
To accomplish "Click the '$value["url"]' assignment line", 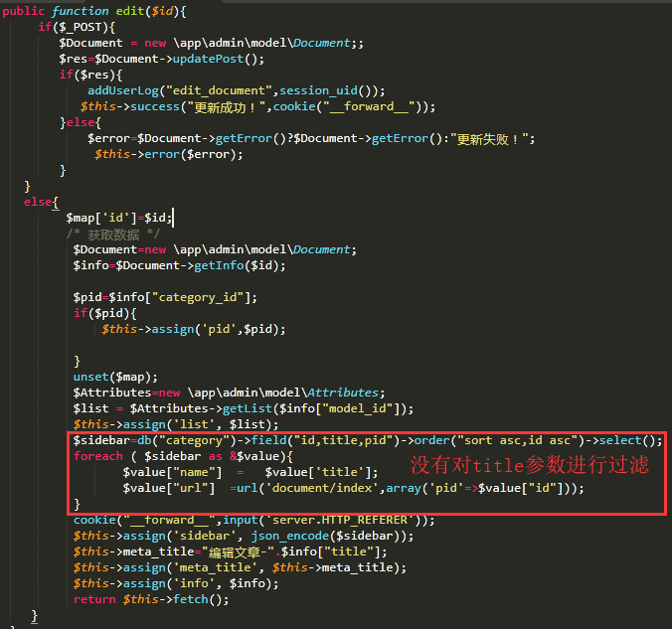I will tap(354, 489).
